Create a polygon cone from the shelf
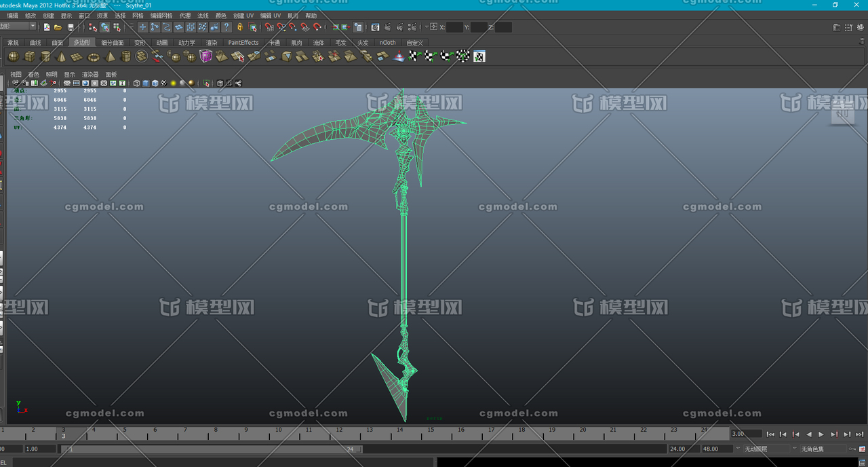The width and height of the screenshot is (868, 467). [61, 56]
